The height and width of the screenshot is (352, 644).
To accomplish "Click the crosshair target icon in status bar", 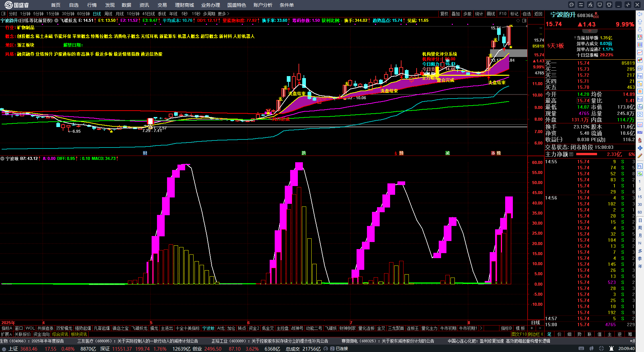I will coord(601,349).
